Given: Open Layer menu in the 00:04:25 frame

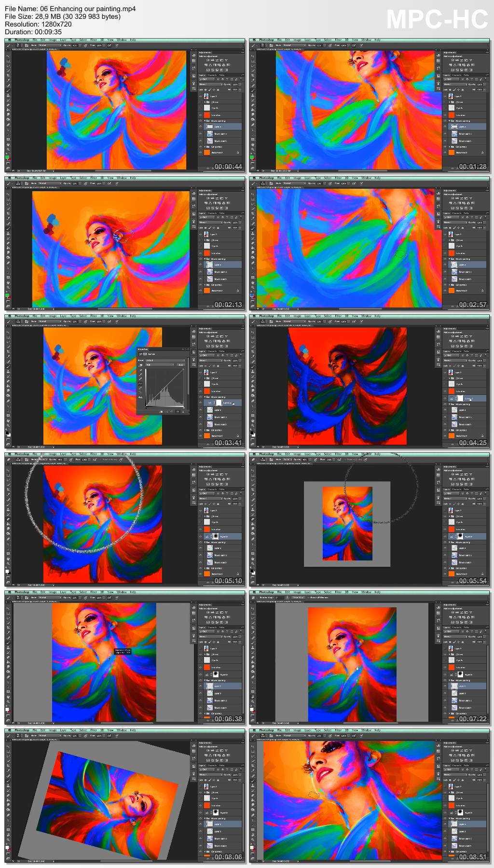Looking at the screenshot, I should (x=307, y=316).
